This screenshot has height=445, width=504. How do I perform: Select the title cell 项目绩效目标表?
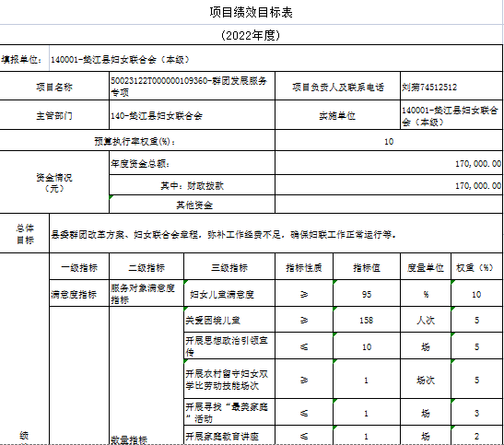(251, 12)
